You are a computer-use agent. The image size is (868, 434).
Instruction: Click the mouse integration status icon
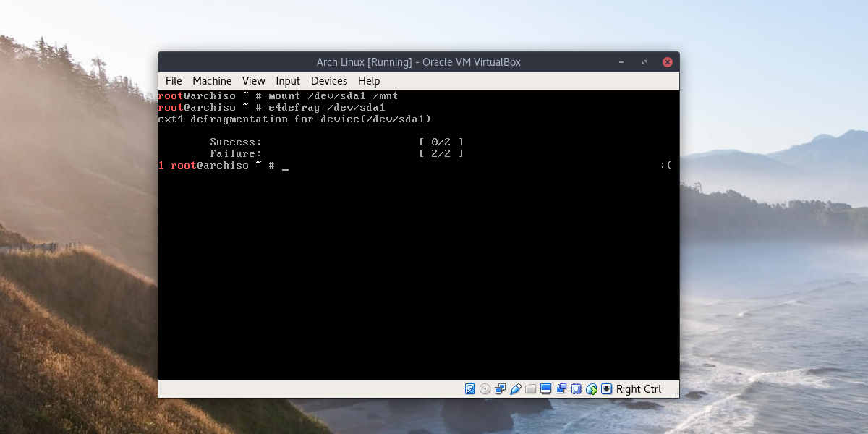(592, 389)
